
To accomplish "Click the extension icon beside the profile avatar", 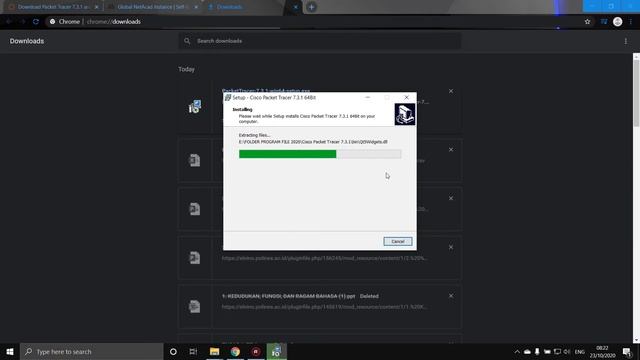I will (604, 22).
